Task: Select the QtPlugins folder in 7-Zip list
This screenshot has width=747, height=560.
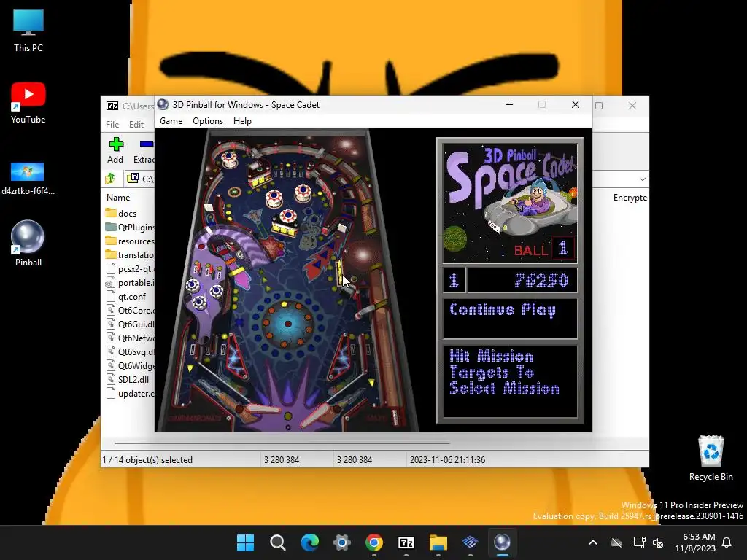Action: pos(128,227)
